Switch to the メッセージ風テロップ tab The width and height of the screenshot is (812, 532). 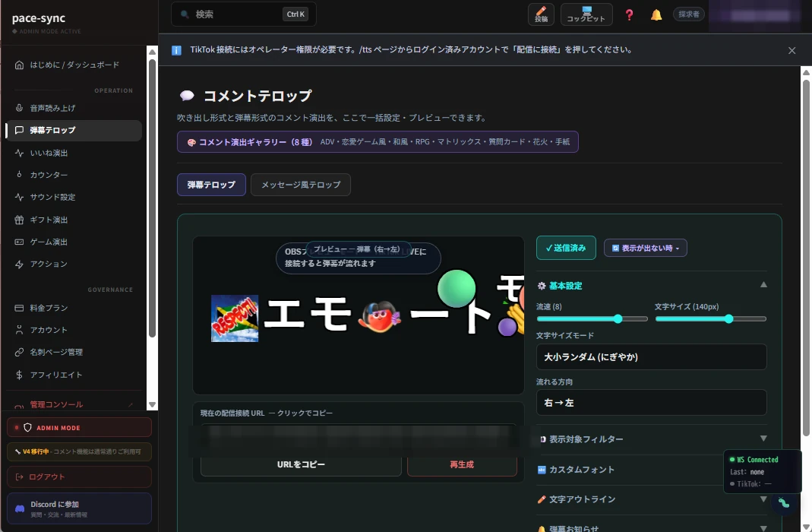pyautogui.click(x=300, y=185)
